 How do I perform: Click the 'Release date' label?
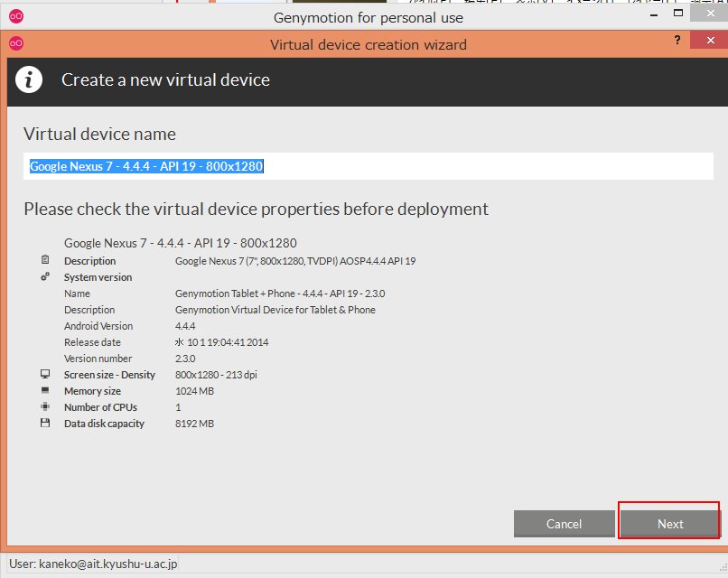click(92, 342)
